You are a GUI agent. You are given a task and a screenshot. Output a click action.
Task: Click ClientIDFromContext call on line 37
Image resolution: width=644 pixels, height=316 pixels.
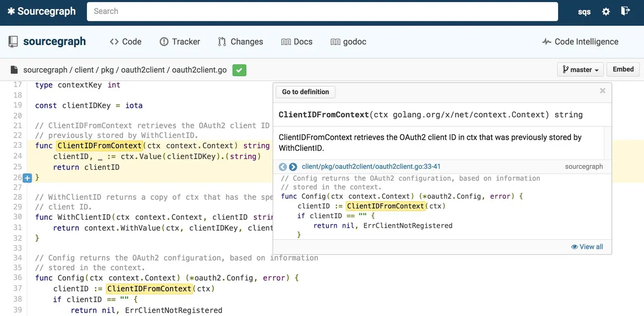click(149, 289)
